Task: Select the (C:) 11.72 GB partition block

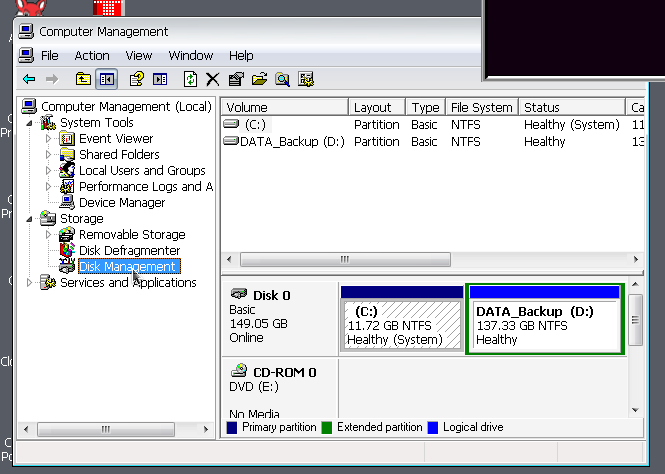Action: point(402,318)
